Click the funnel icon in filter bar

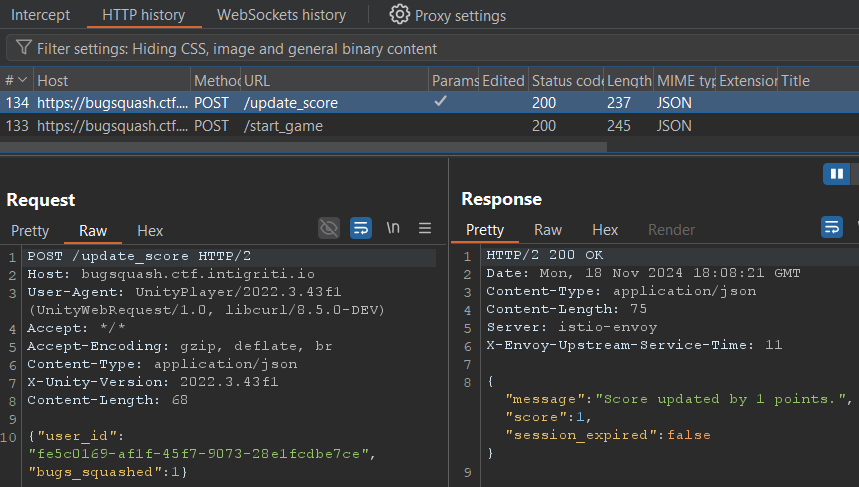23,48
